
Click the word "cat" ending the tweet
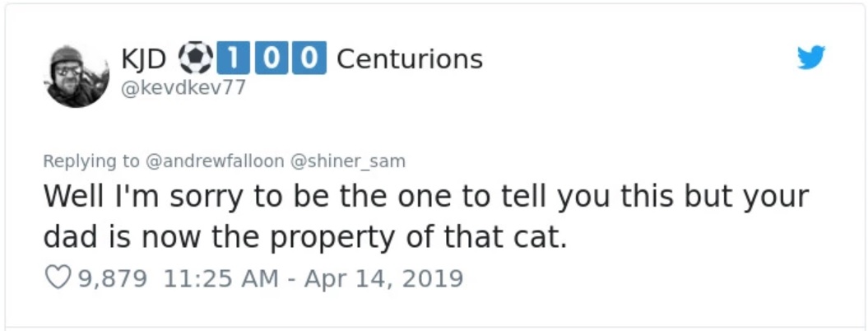coord(546,239)
